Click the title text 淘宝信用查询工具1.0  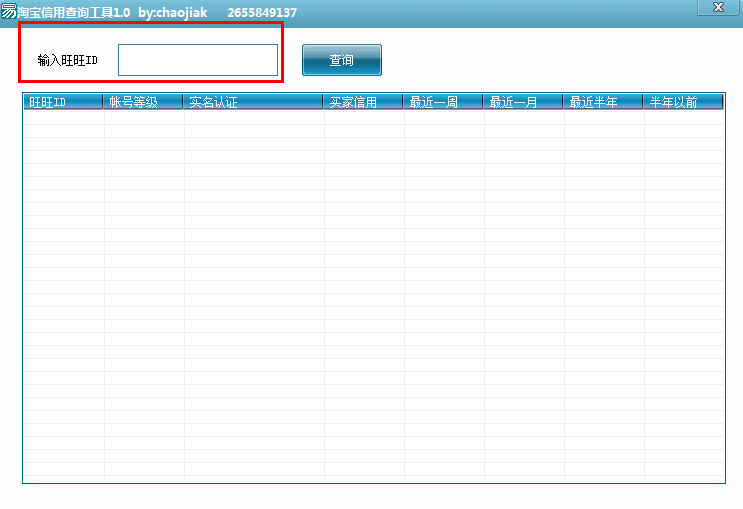pos(74,12)
